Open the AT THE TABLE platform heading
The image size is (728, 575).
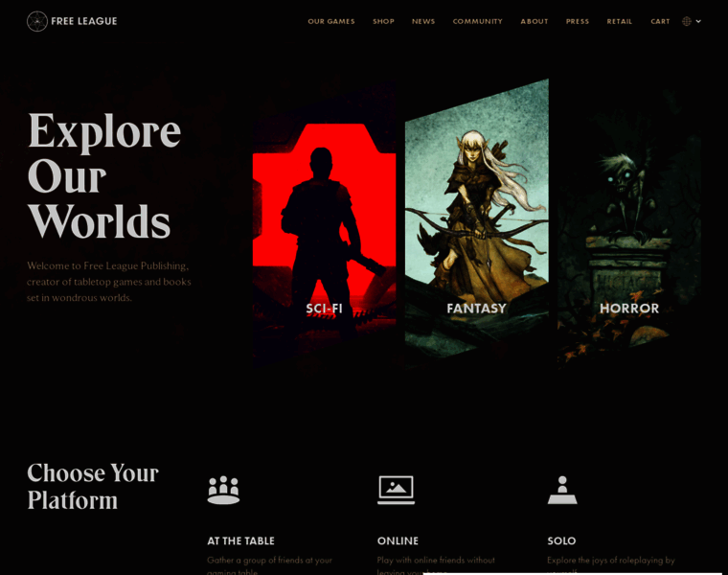click(240, 541)
